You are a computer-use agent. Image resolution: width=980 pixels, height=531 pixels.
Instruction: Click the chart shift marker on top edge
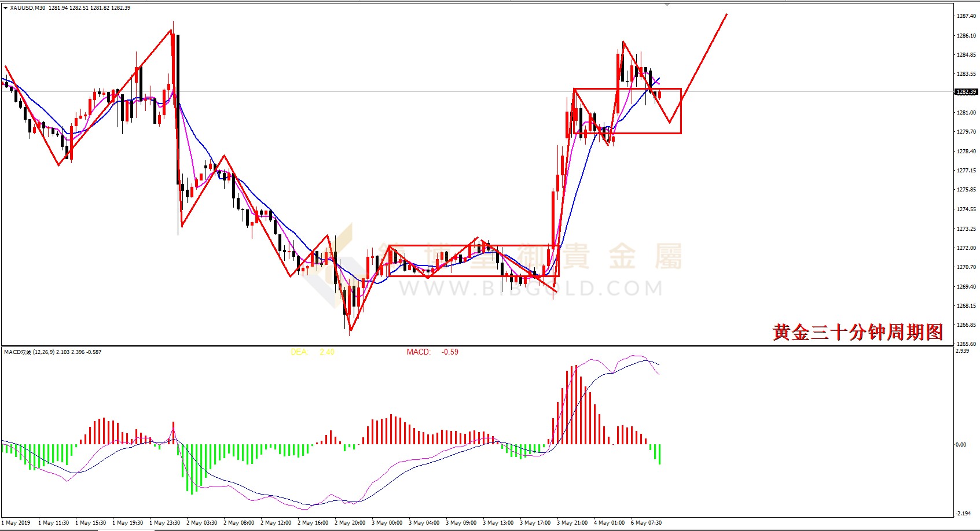click(x=667, y=5)
